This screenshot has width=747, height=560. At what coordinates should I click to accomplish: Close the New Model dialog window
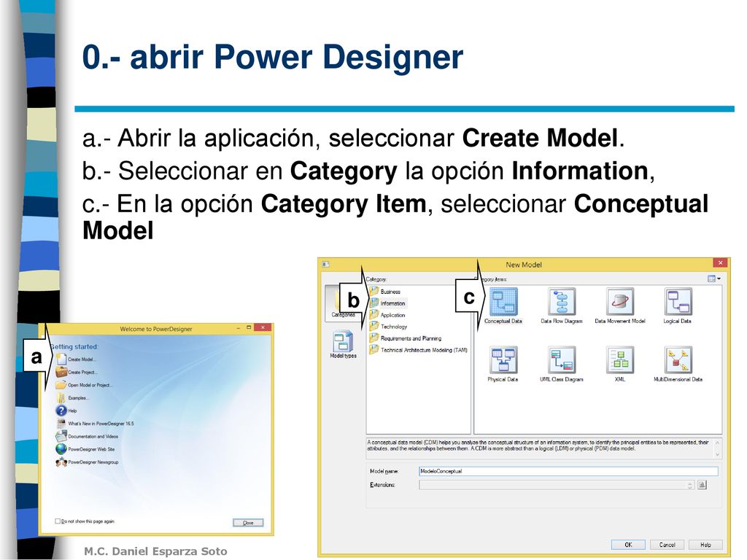[720, 262]
